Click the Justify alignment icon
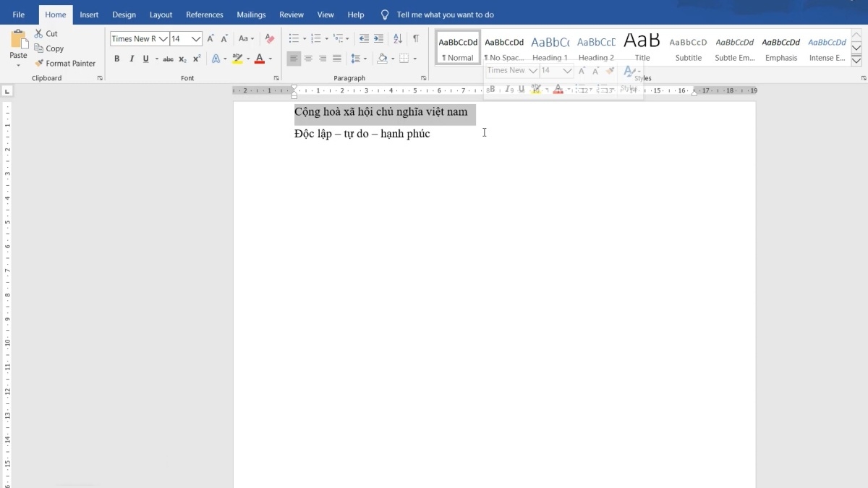The height and width of the screenshot is (488, 868). pos(337,59)
